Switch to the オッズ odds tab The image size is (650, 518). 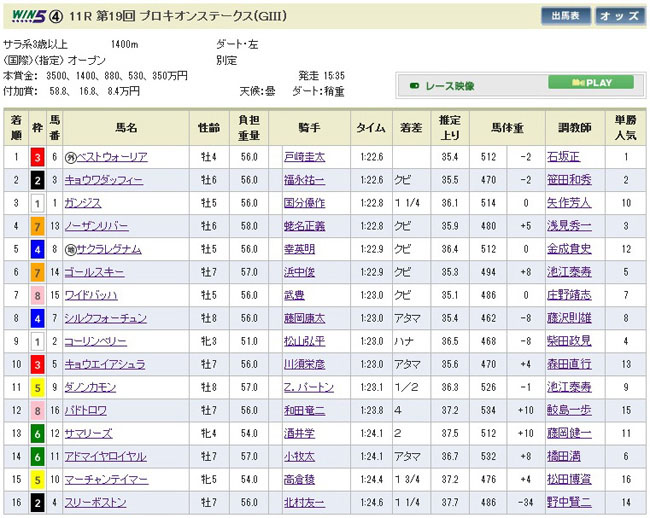coord(620,16)
